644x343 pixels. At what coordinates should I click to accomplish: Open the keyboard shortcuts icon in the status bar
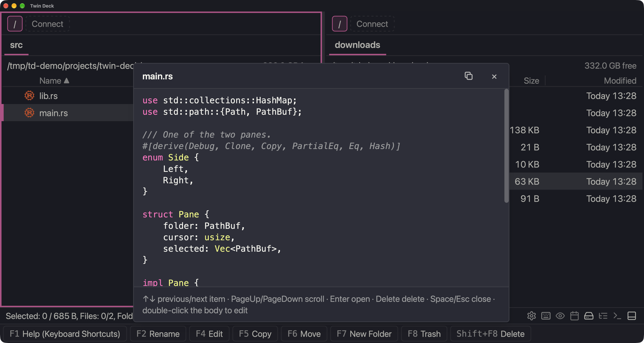pyautogui.click(x=546, y=316)
